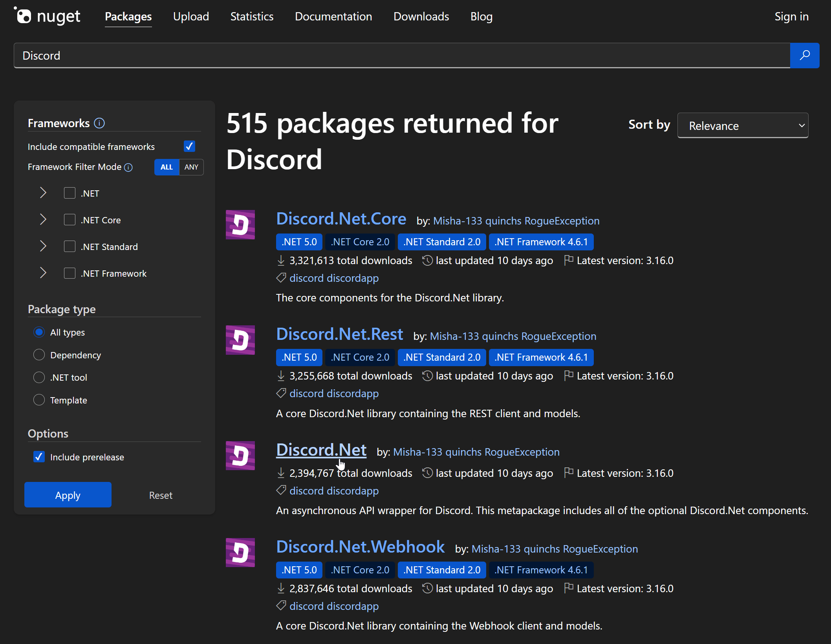Expand the .NET Core framework group
The width and height of the screenshot is (831, 644).
(43, 220)
